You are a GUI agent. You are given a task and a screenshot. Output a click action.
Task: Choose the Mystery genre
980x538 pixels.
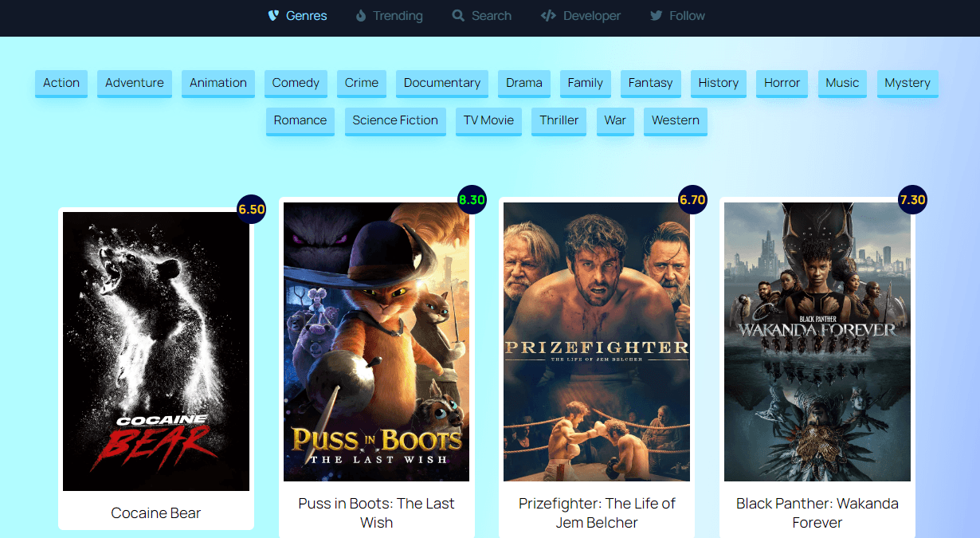tap(907, 83)
